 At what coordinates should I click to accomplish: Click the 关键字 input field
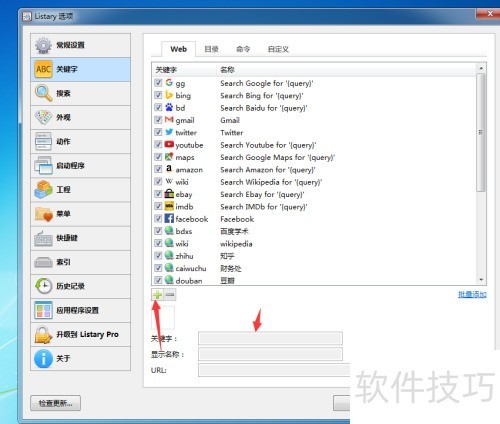coord(270,338)
